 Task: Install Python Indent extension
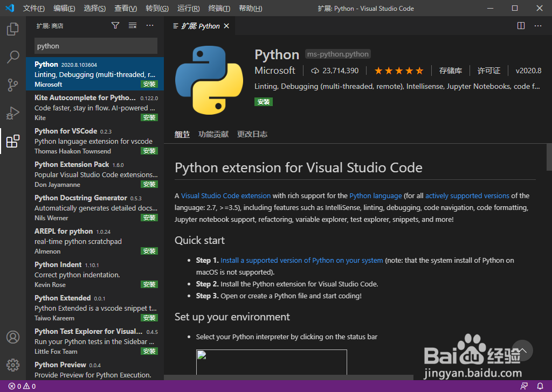tap(149, 284)
